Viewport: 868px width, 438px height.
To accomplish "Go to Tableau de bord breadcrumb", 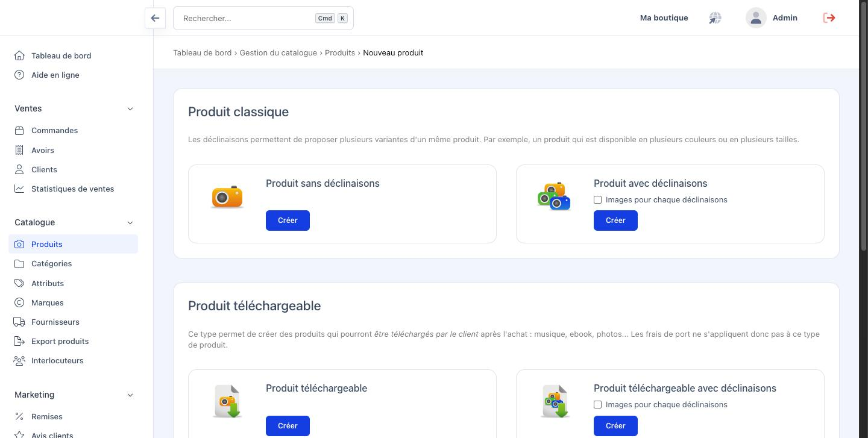I will coord(202,53).
